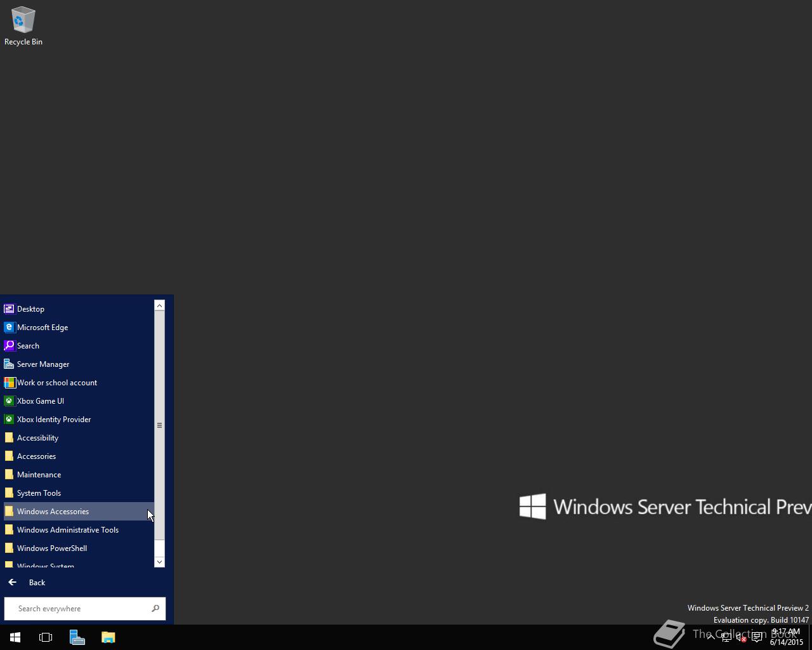Image resolution: width=812 pixels, height=650 pixels.
Task: Click the magnifier icon in search box
Action: point(155,609)
